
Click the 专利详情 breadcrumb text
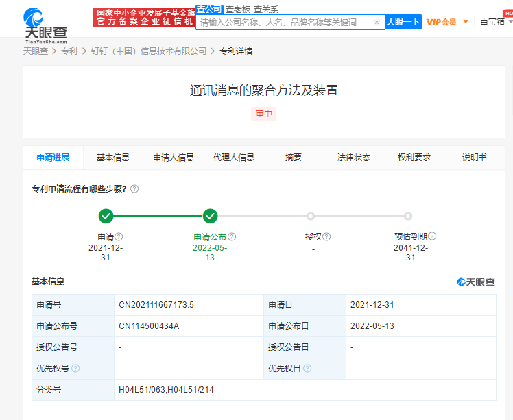tap(236, 51)
